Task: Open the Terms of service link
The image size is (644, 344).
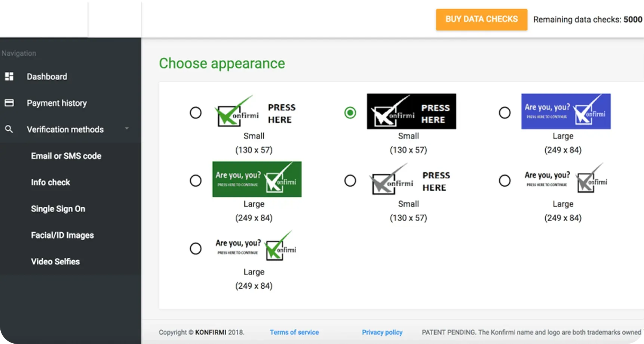Action: coord(294,332)
